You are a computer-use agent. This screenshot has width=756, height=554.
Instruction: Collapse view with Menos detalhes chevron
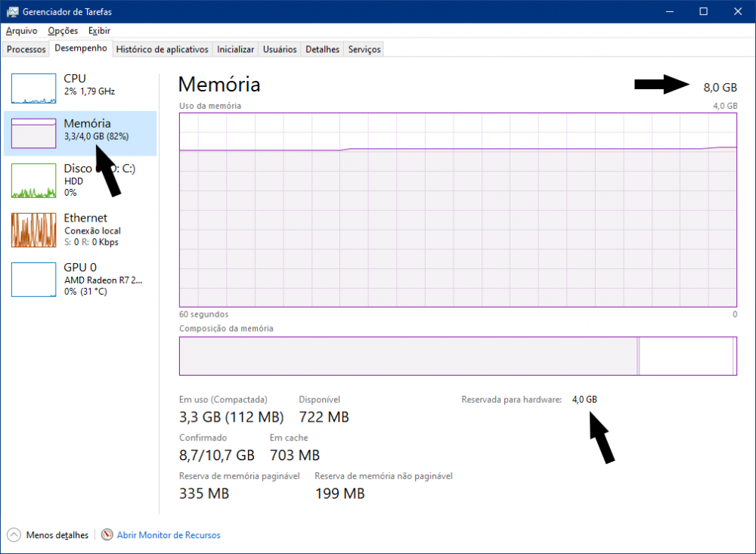coord(14,535)
